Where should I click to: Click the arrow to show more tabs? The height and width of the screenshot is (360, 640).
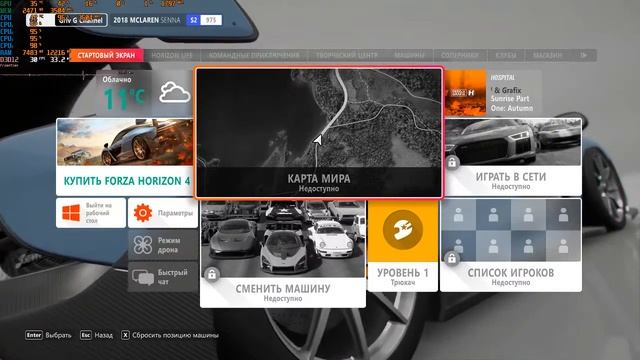(584, 56)
